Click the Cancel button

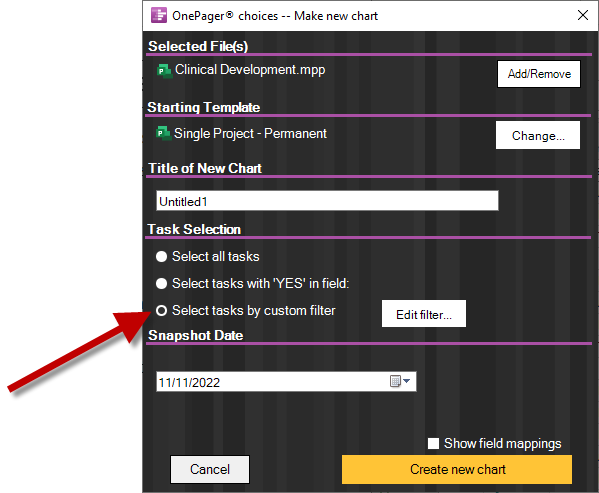click(x=210, y=469)
